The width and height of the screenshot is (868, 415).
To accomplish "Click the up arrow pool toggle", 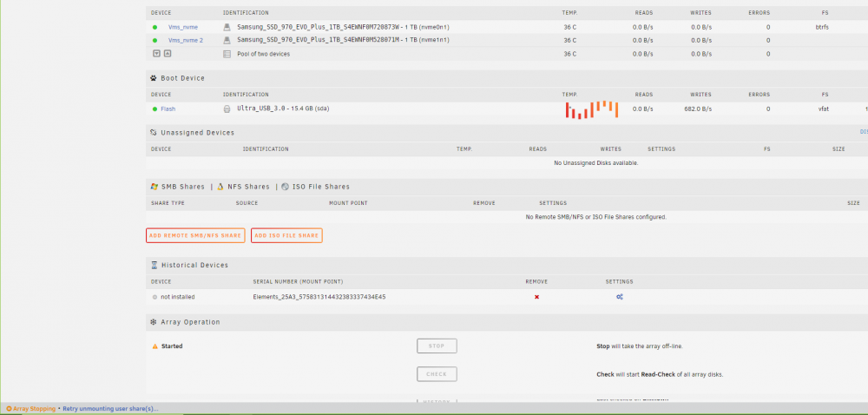I will (168, 54).
